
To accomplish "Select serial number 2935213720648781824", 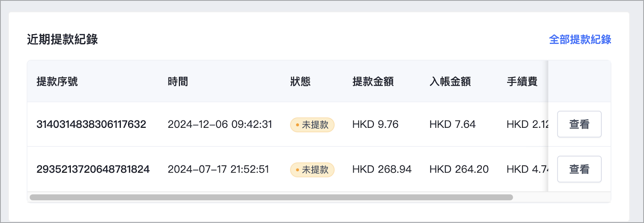I will click(93, 169).
